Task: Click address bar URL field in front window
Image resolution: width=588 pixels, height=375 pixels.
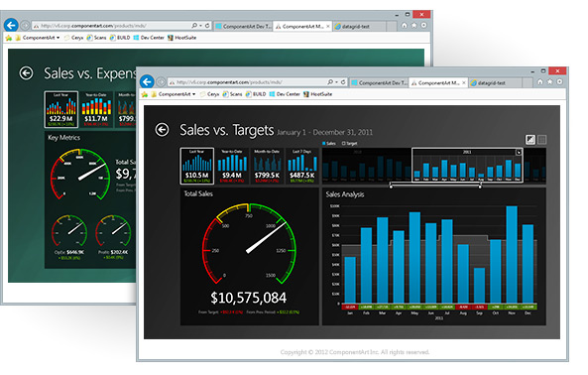Action: point(248,81)
